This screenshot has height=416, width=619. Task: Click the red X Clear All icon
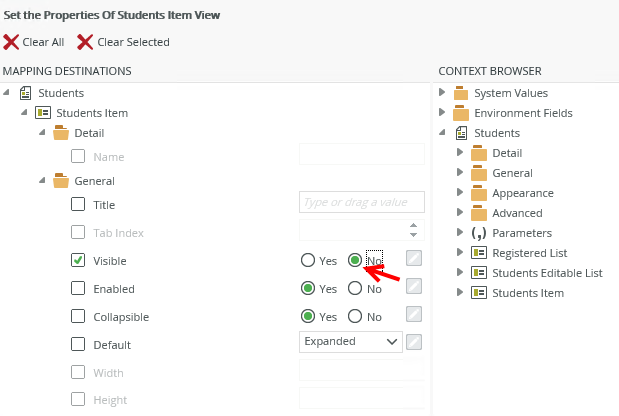(11, 42)
